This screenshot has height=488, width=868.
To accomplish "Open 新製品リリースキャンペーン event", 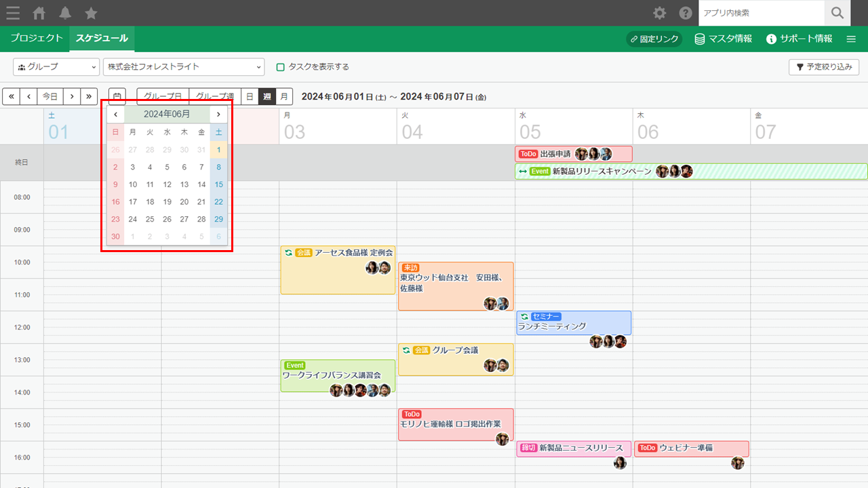I will point(691,171).
